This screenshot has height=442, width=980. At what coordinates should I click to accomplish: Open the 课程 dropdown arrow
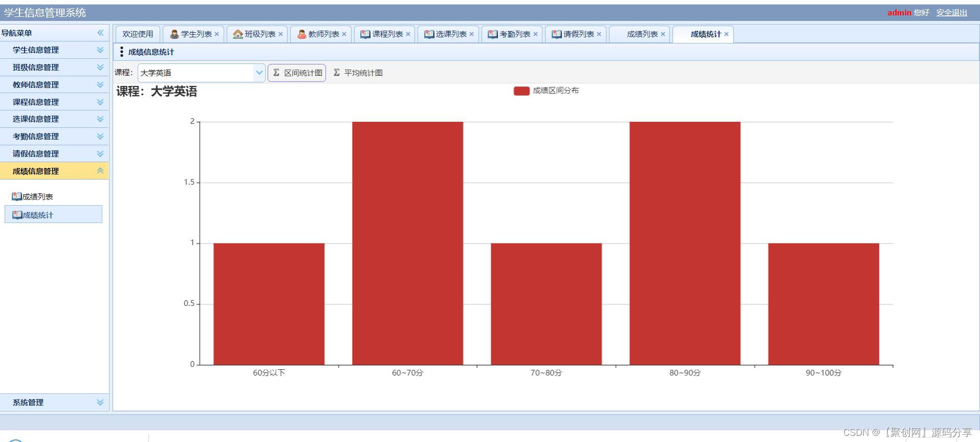pyautogui.click(x=259, y=73)
